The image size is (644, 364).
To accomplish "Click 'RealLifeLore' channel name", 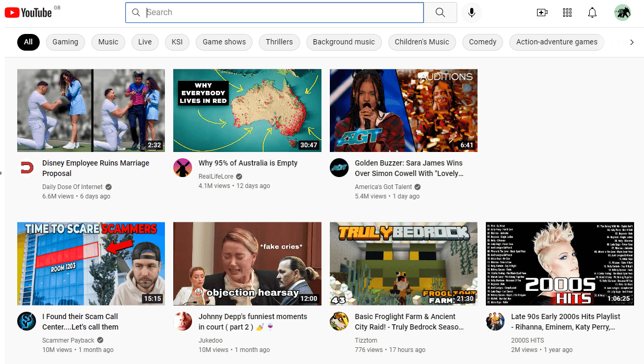I will (x=216, y=177).
